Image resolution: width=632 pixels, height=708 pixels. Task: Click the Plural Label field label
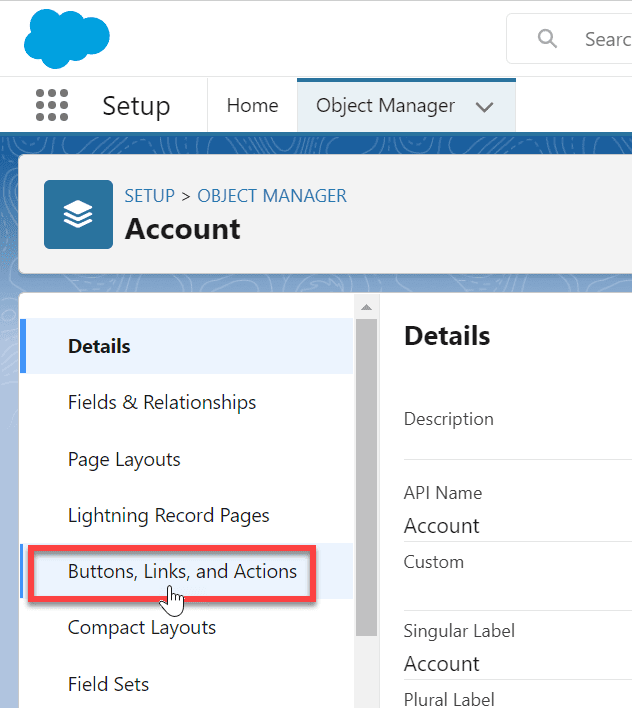[449, 699]
